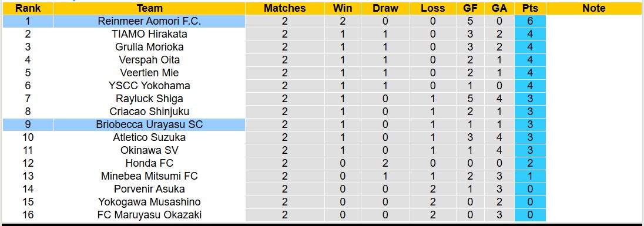Open TIAMO Hirakata team entry

tap(149, 34)
